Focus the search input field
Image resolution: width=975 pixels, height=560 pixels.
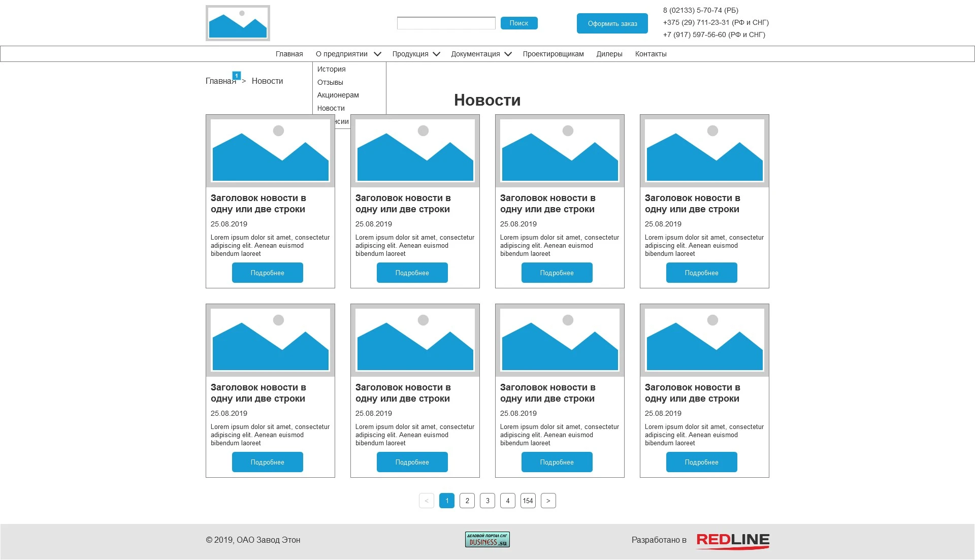click(x=446, y=23)
